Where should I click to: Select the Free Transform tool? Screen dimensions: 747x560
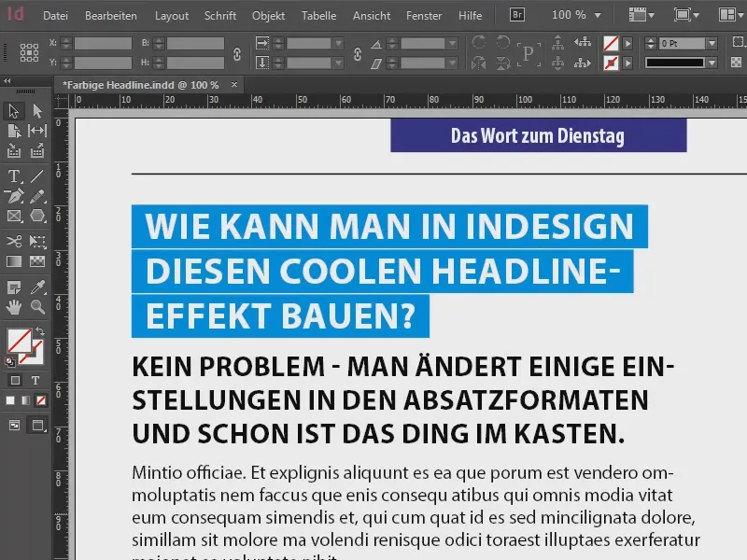(x=37, y=241)
